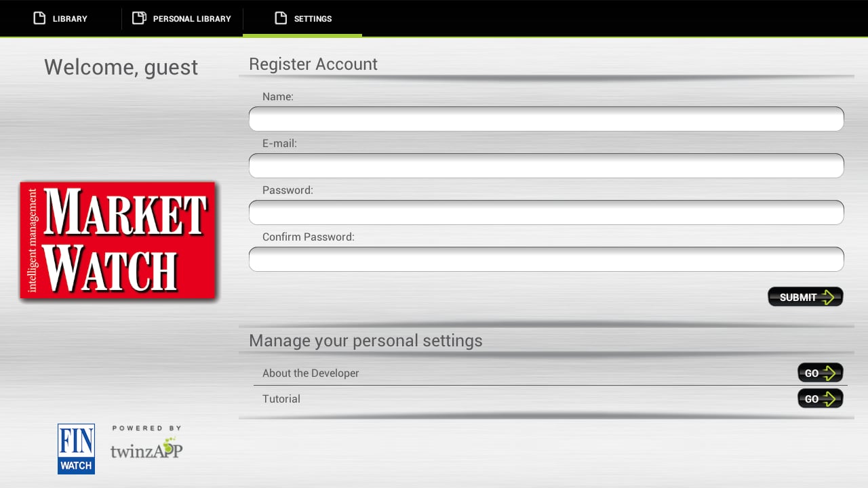Click the Market Watch logo
This screenshot has width=868, height=488.
coord(118,241)
